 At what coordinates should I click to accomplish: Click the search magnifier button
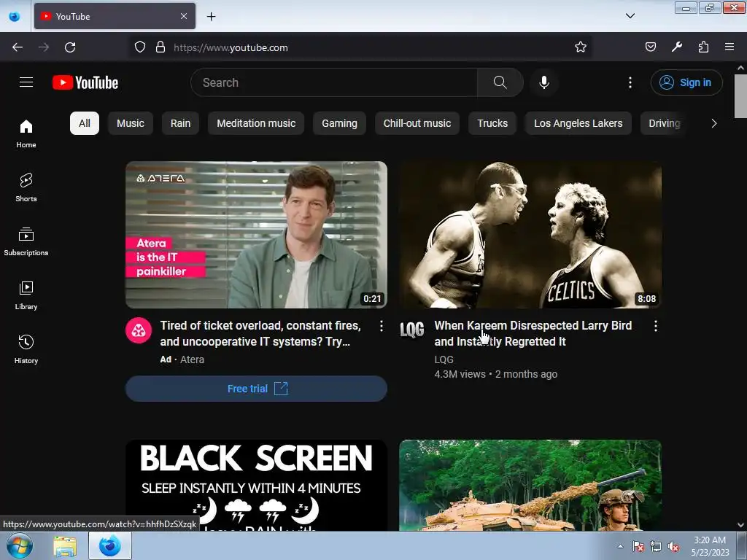[500, 82]
